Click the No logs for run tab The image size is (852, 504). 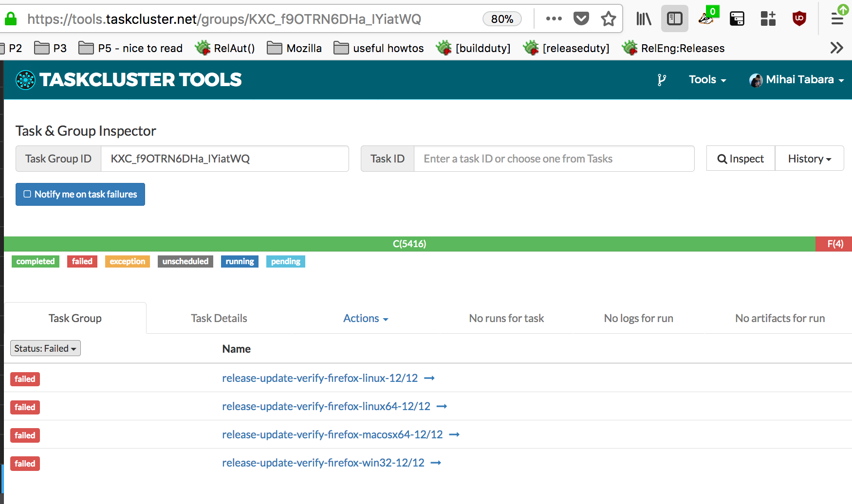point(638,318)
